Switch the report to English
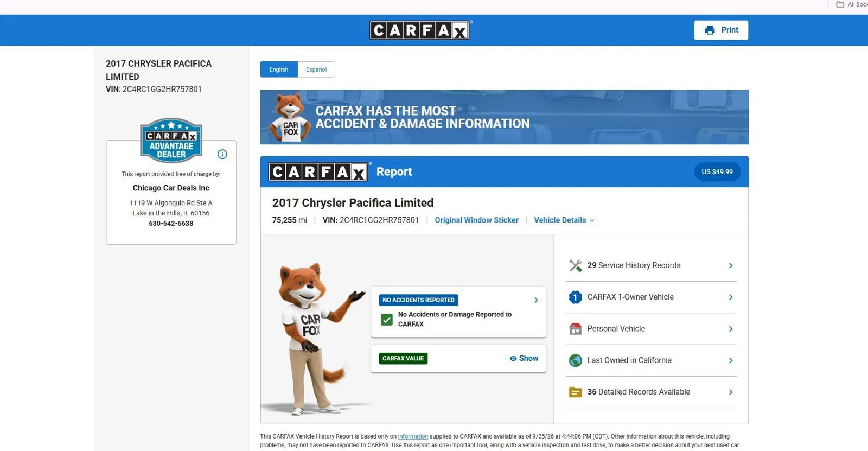The height and width of the screenshot is (451, 868). [279, 69]
